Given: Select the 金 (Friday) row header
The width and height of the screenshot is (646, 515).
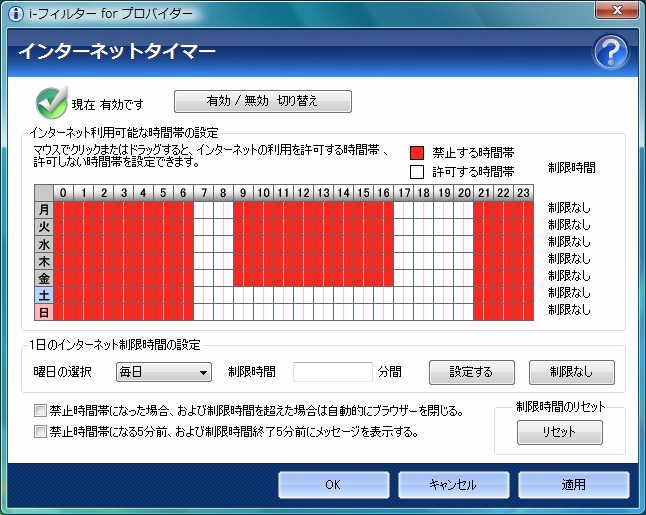Looking at the screenshot, I should pos(44,278).
